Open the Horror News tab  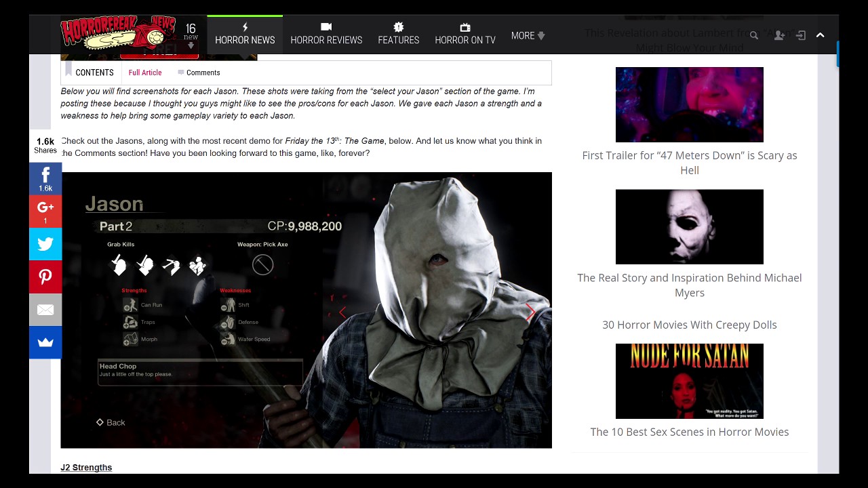pyautogui.click(x=245, y=34)
